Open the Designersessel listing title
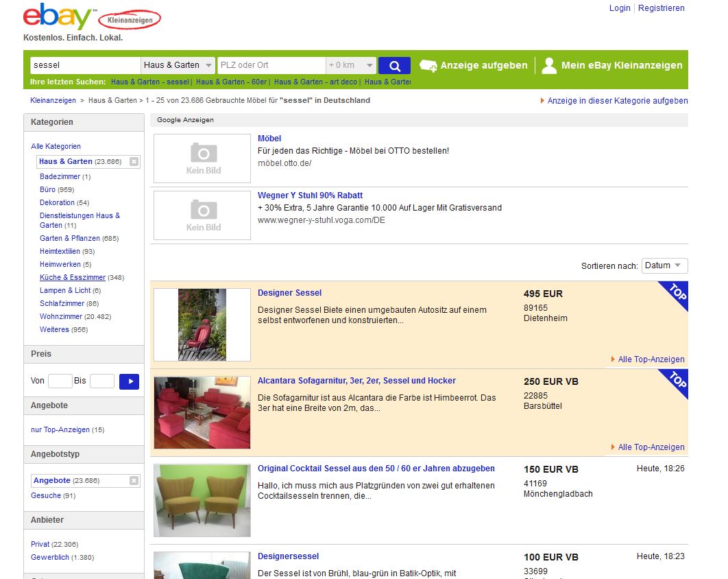The image size is (728, 579). click(289, 556)
